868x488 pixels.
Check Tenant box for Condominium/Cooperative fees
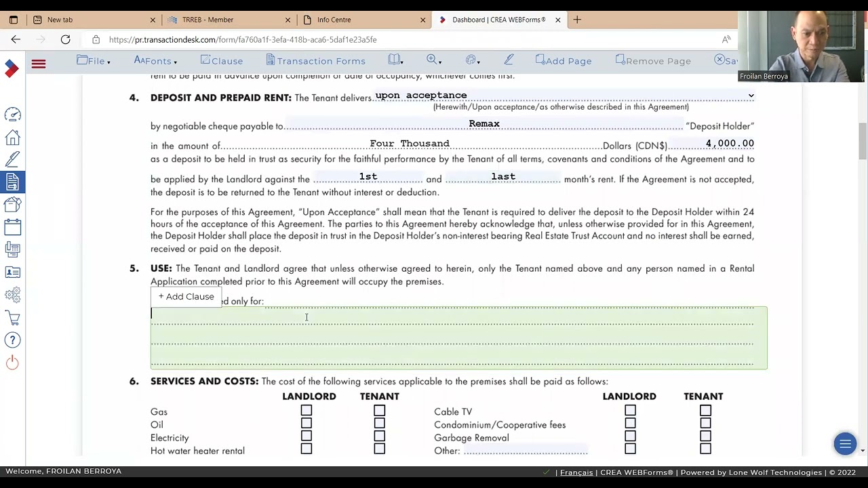705,423
